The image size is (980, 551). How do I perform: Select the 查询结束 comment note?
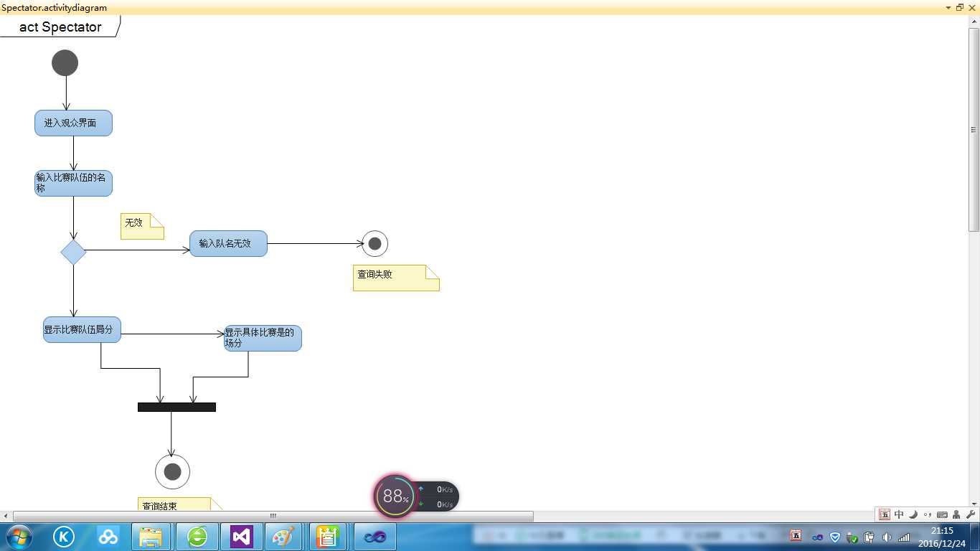181,504
